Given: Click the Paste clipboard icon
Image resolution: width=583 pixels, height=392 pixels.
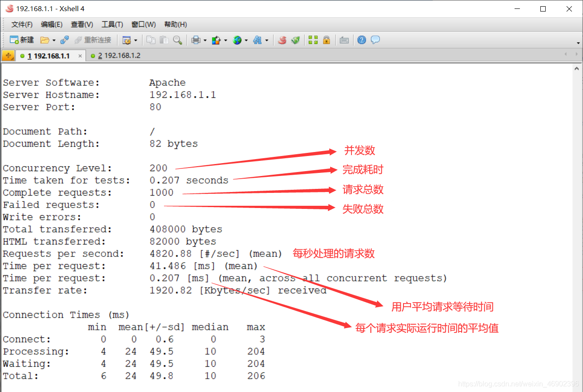Looking at the screenshot, I should (x=164, y=40).
